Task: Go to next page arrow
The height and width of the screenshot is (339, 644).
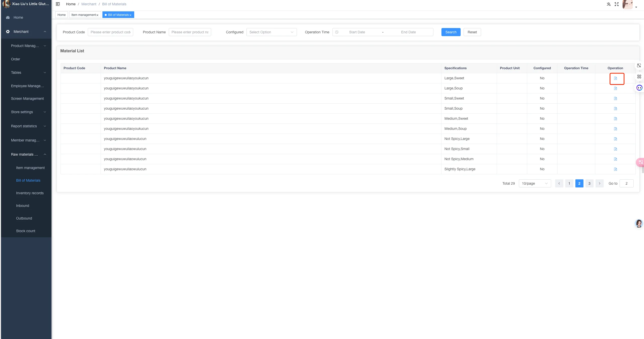Action: [x=599, y=183]
